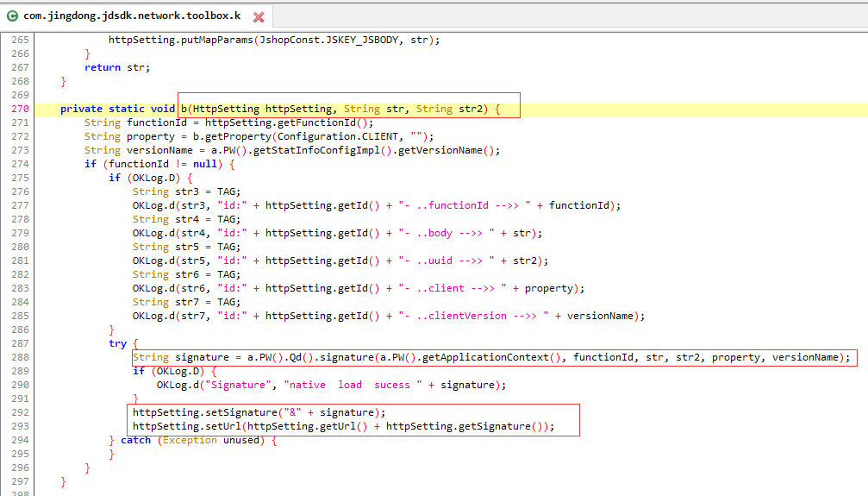This screenshot has height=496, width=868.
Task: Click the green class icon in the tab
Action: tap(12, 16)
